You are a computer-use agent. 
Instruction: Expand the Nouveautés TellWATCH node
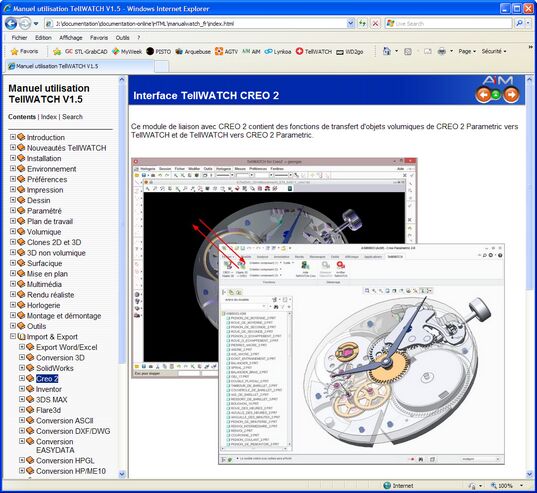point(13,148)
